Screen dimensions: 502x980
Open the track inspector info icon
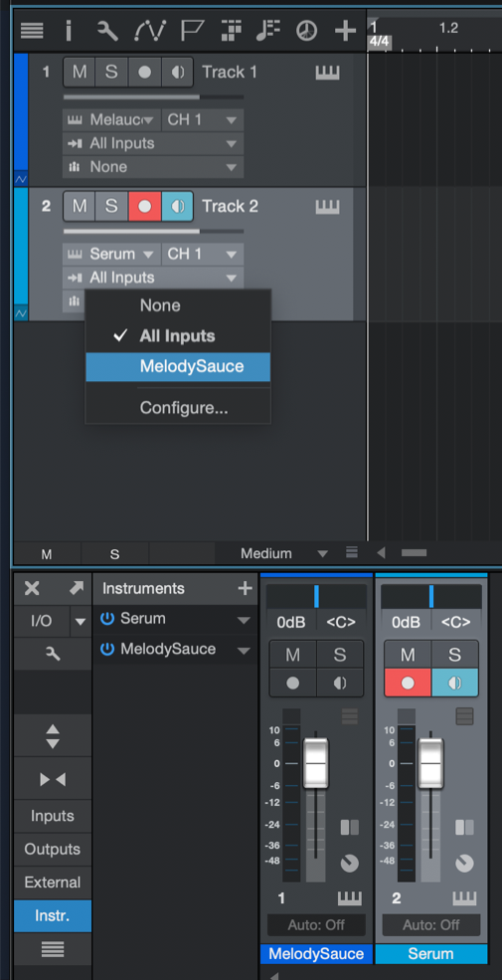click(x=69, y=30)
